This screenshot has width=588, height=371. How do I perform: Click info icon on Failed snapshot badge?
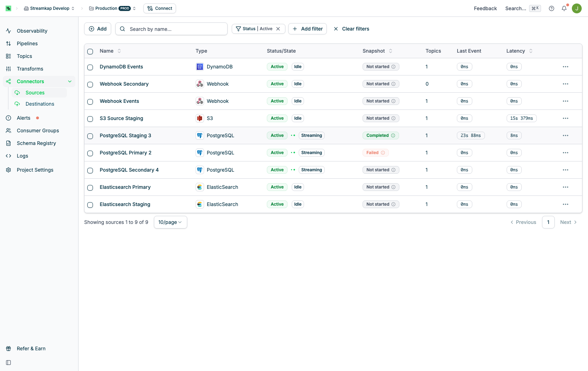point(383,153)
